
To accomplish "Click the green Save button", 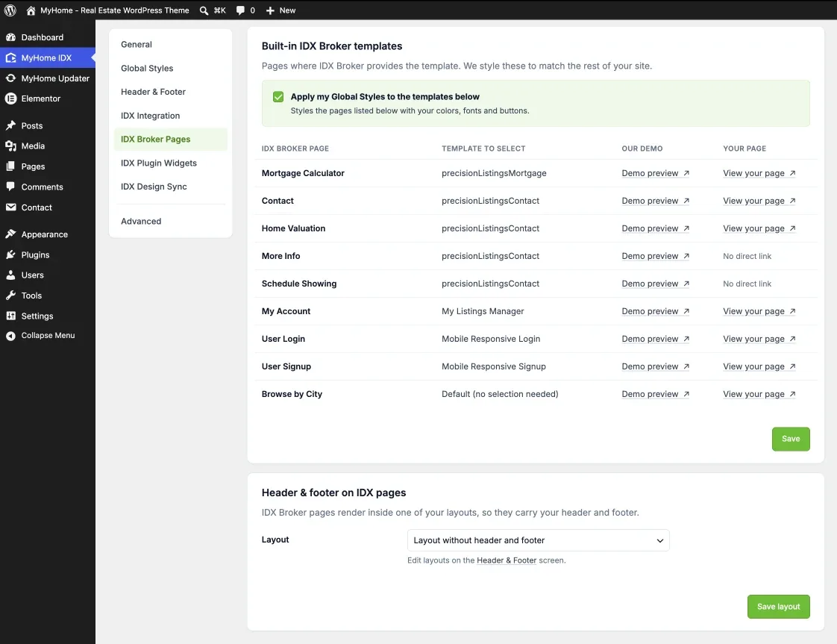I will pyautogui.click(x=791, y=439).
